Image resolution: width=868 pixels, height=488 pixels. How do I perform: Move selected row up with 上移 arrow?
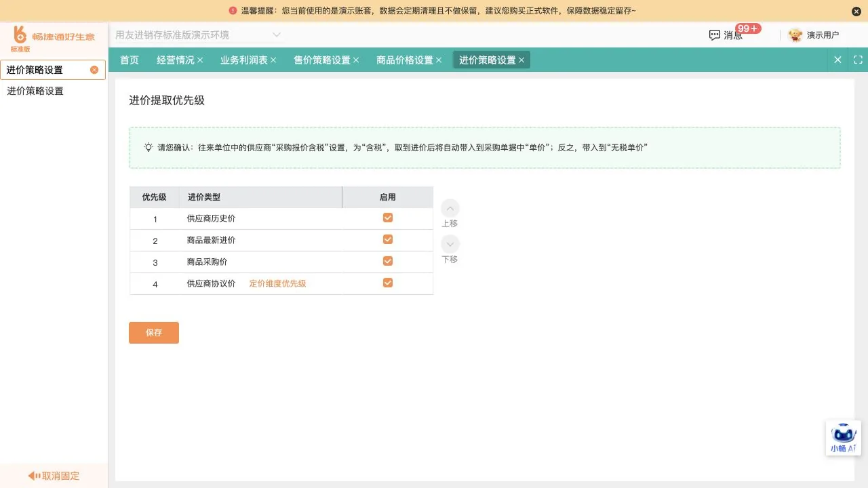pos(450,209)
